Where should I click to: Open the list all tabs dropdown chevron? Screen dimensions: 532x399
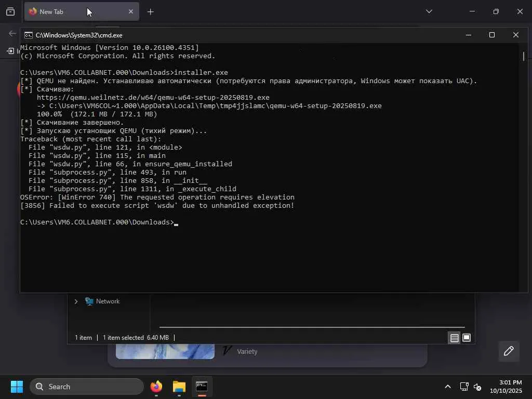coord(429,11)
